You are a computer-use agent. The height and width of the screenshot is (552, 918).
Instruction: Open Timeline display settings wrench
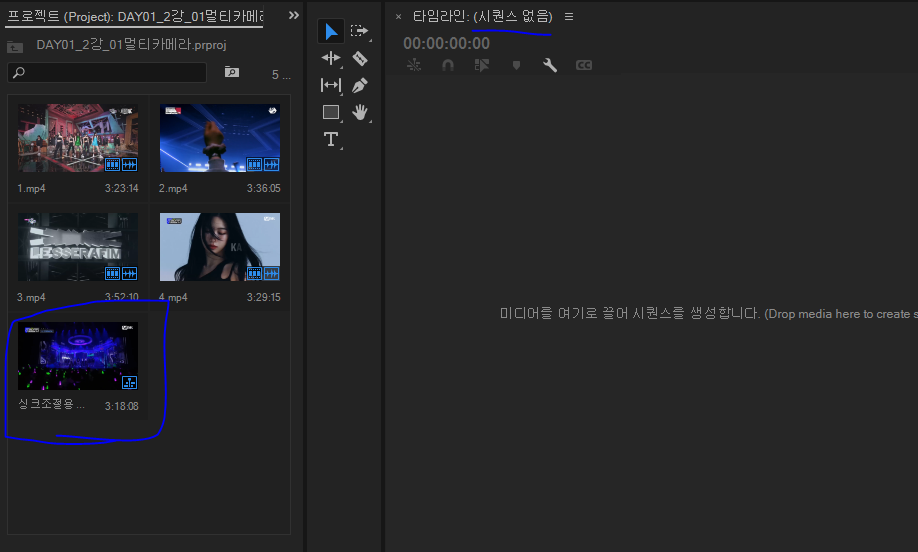coord(550,65)
